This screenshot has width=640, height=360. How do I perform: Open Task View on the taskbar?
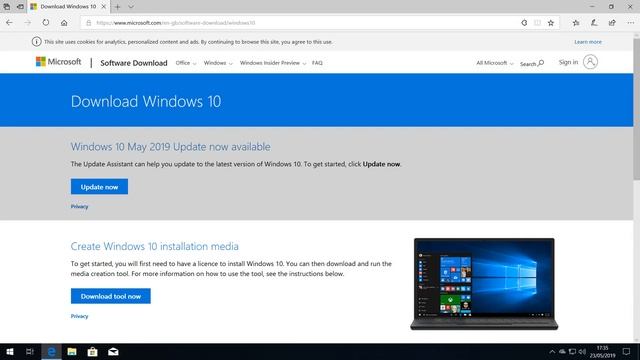coord(30,351)
